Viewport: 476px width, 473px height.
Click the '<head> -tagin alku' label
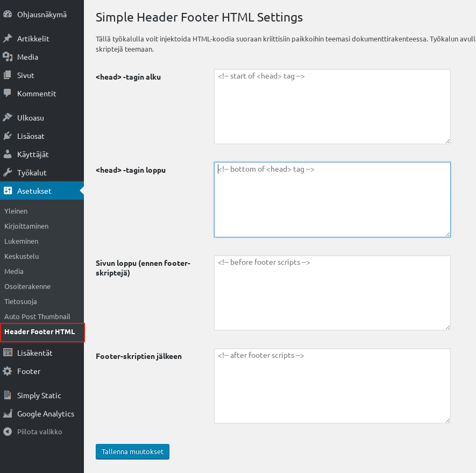pos(128,77)
